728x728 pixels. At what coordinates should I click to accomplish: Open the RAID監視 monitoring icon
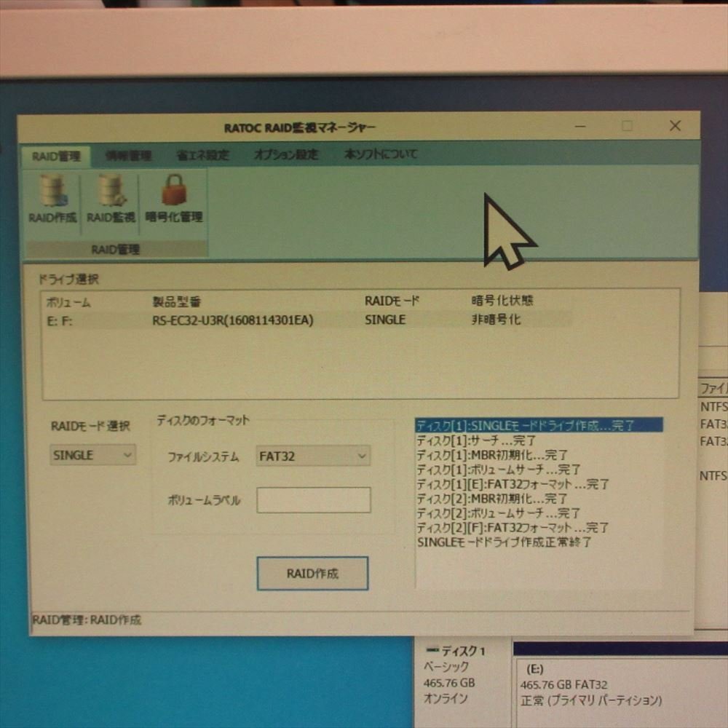coord(111,199)
